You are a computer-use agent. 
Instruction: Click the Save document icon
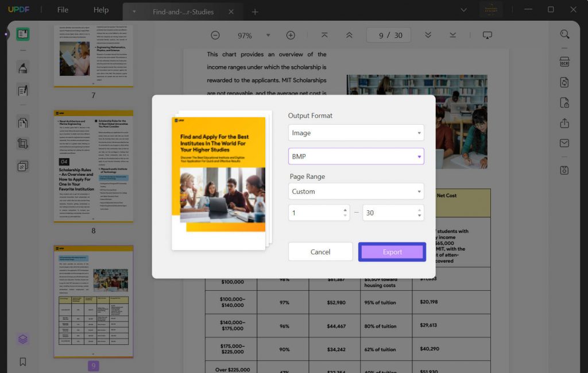click(x=564, y=170)
